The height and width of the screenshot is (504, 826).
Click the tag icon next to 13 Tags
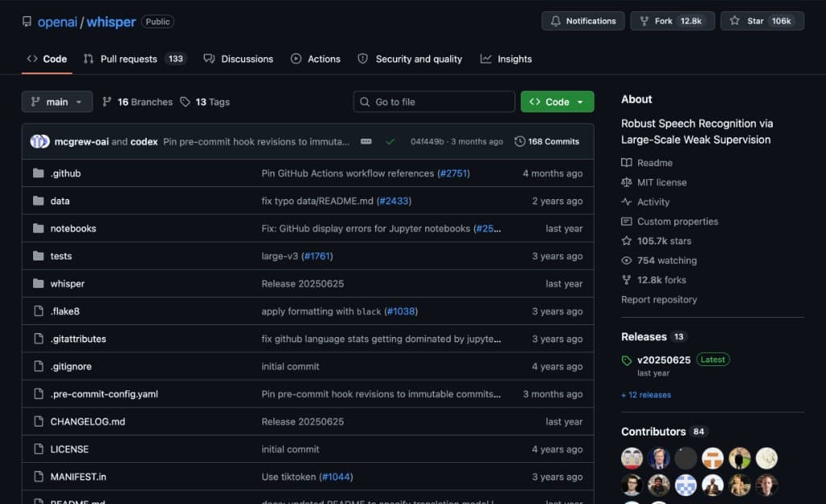click(x=185, y=102)
